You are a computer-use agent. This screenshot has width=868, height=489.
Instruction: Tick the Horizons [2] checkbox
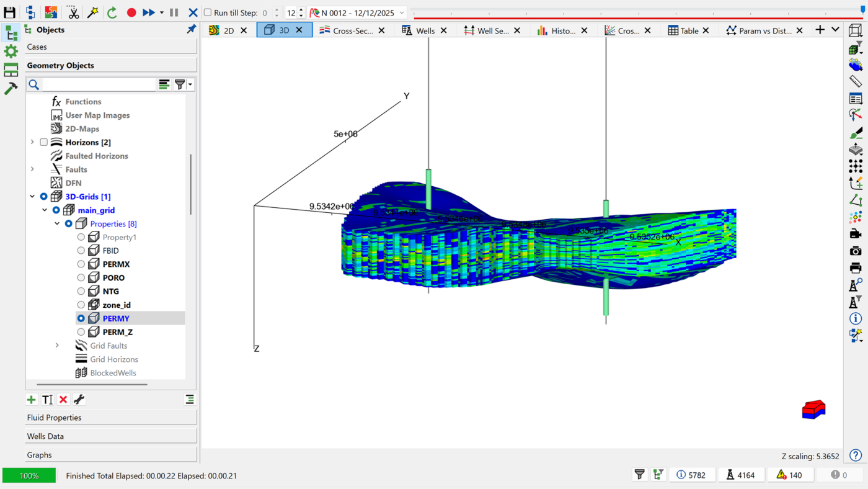[x=44, y=142]
